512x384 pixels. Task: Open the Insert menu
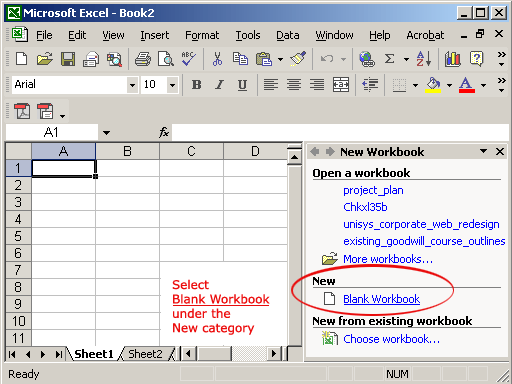(x=155, y=35)
